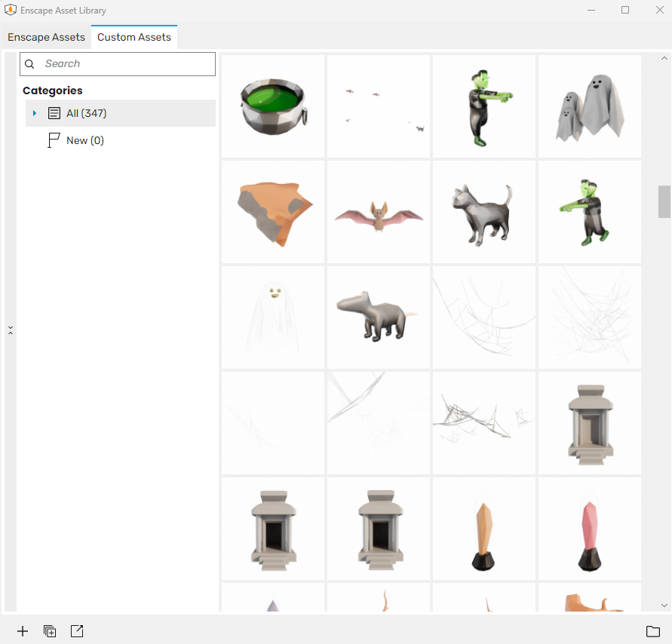Image resolution: width=672 pixels, height=644 pixels.
Task: Click the magnifier icon in the search bar
Action: (x=29, y=64)
